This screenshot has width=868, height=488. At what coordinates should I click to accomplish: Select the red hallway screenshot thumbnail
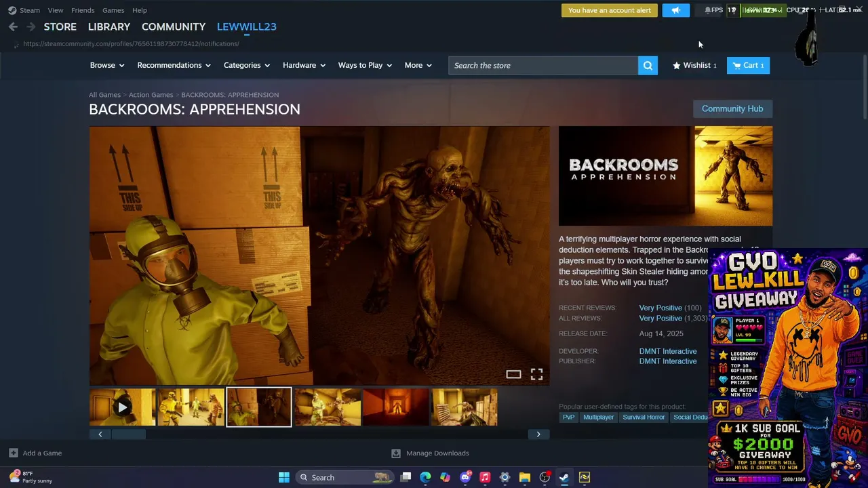coord(395,407)
